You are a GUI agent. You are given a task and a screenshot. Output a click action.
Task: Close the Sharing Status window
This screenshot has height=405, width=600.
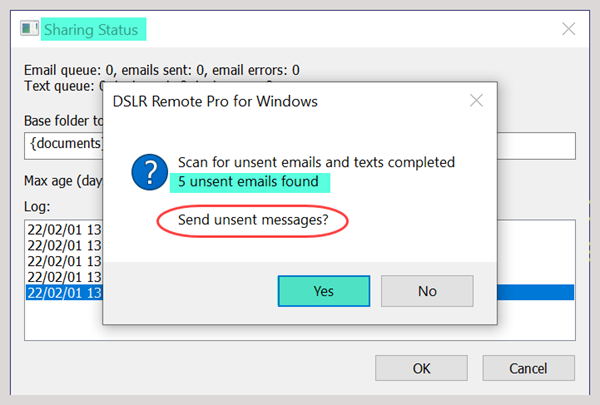[568, 29]
